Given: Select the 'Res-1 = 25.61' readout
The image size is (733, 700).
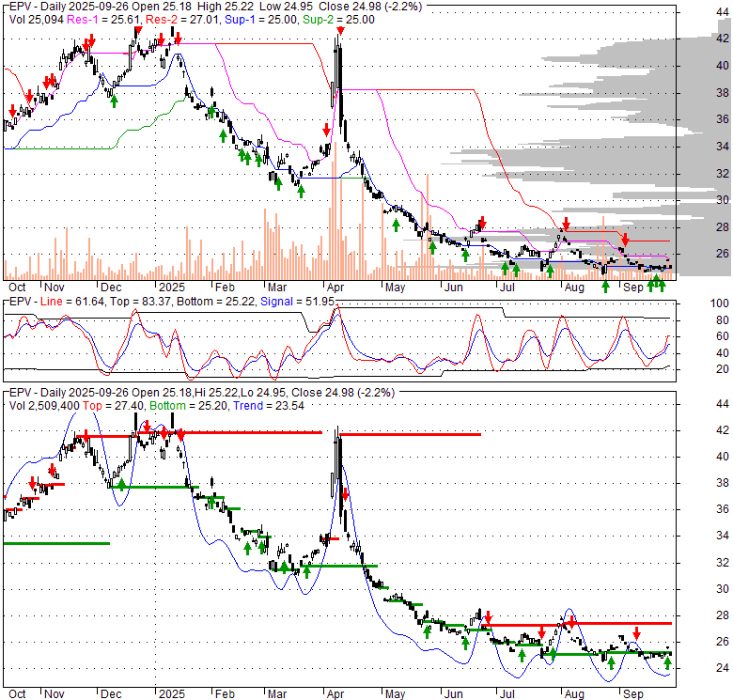Looking at the screenshot, I should [104, 20].
